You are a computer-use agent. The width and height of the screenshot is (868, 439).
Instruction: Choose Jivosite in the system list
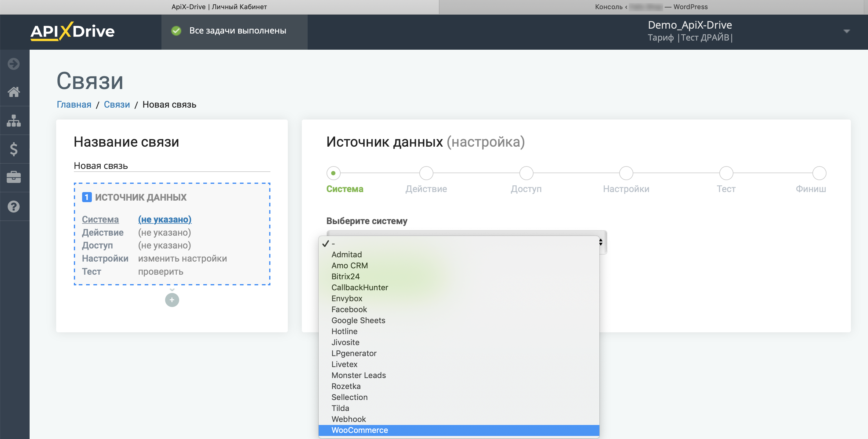[459, 342]
